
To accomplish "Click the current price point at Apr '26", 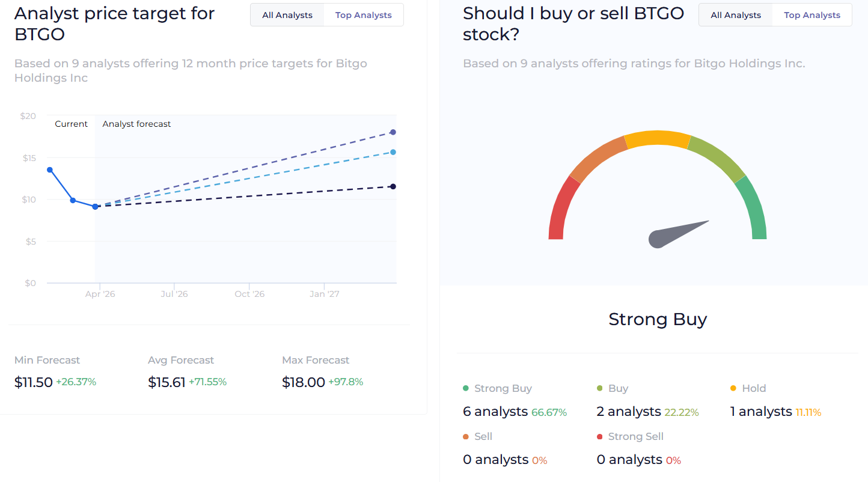I will (95, 206).
